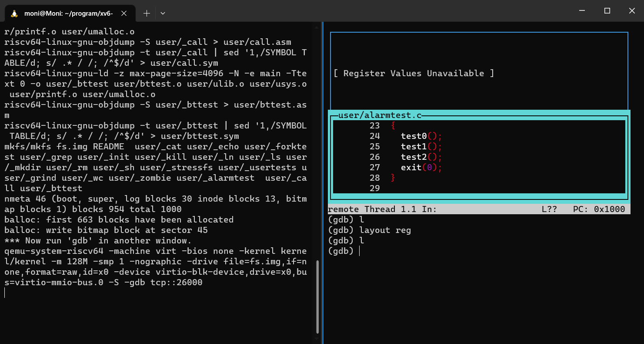This screenshot has height=344, width=644.
Task: Click the qemu-system-riscv64 command line
Action: pos(156,267)
